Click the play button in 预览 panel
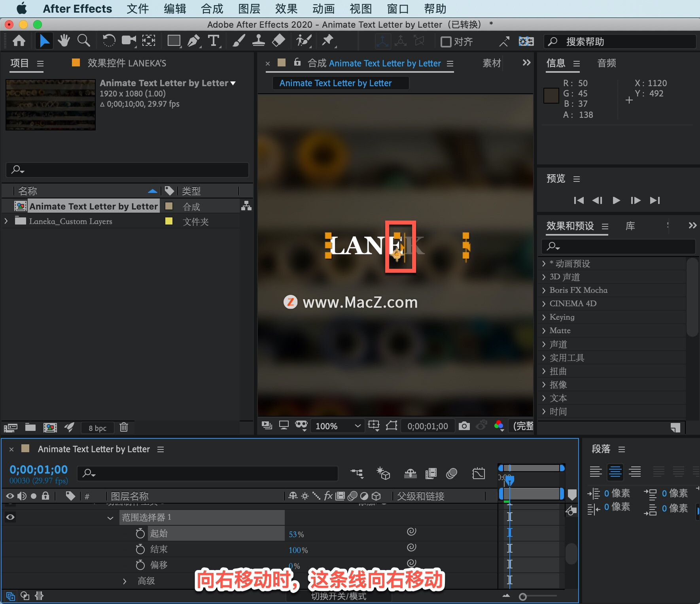 point(616,200)
